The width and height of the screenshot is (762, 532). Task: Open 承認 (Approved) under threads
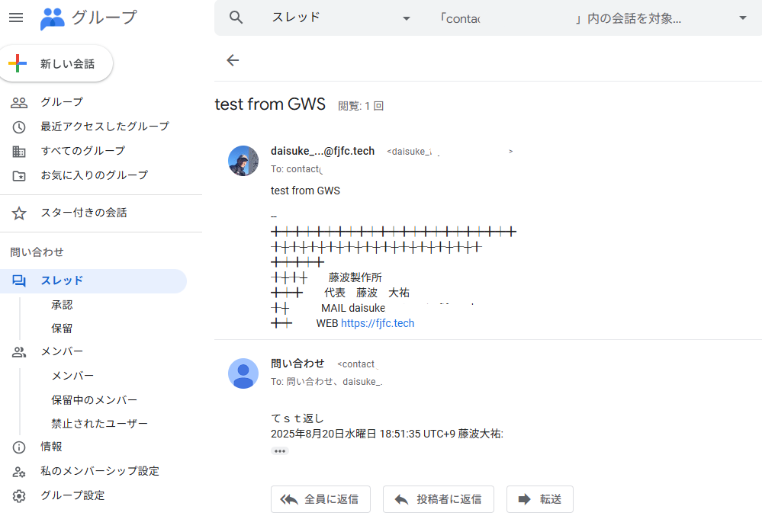[62, 305]
